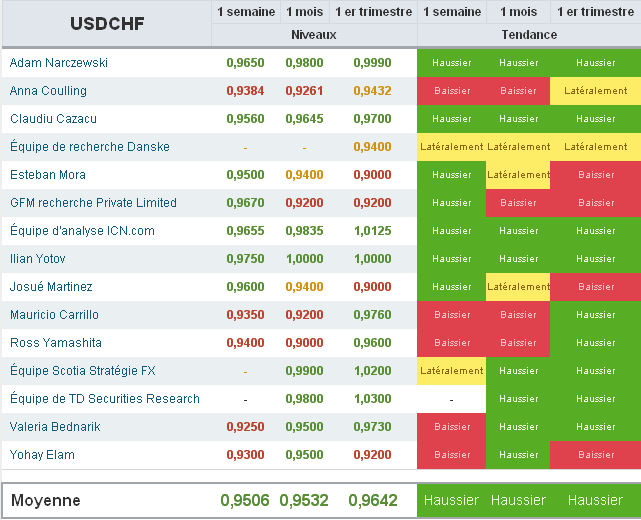Open Josué Martinez analyst link
The image size is (641, 520).
(x=51, y=287)
